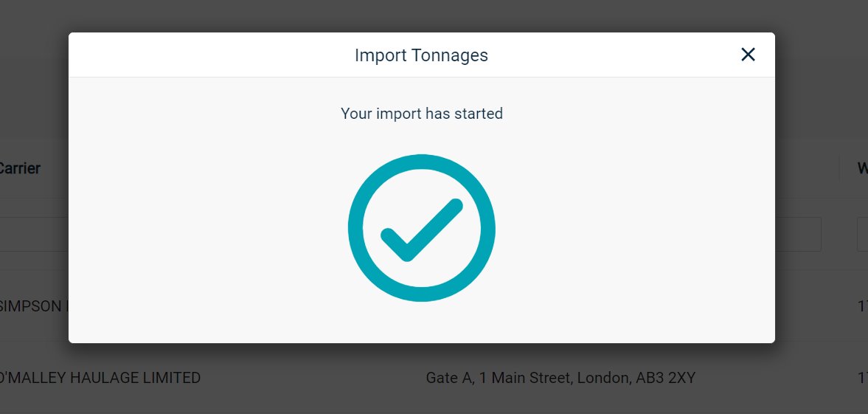This screenshot has width=868, height=414.
Task: Focus the filter box above the address column
Action: coord(798,235)
